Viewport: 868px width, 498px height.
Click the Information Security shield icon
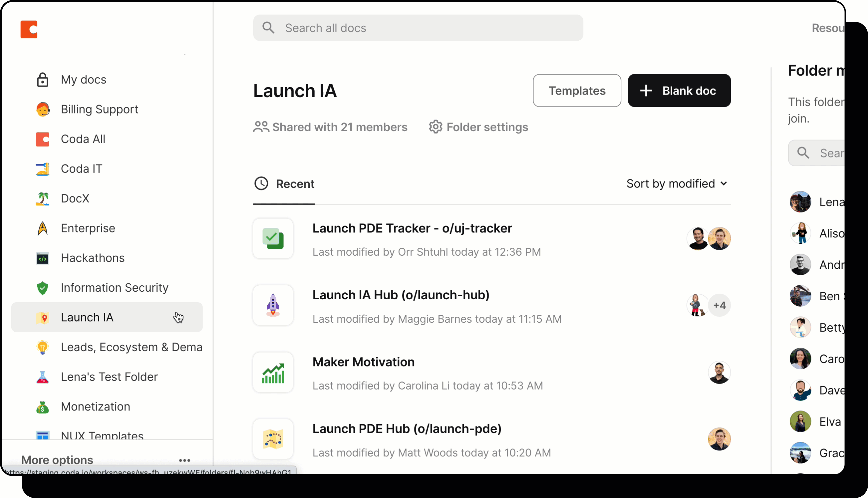click(42, 288)
